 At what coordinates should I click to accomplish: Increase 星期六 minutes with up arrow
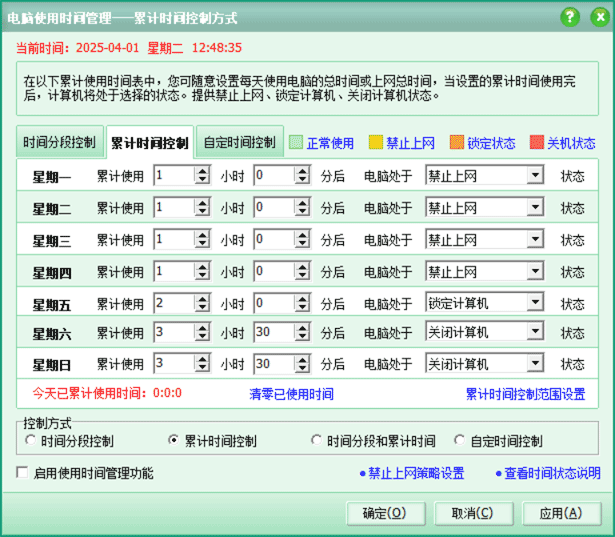301,328
